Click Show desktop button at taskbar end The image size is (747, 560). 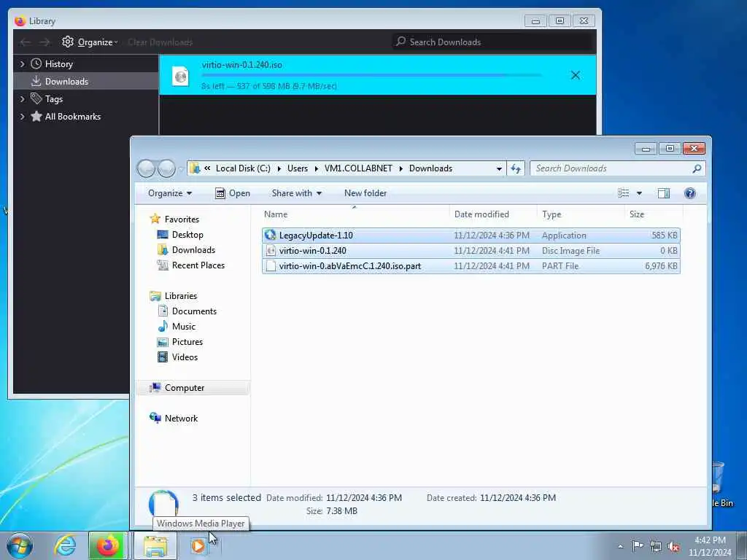click(742, 545)
